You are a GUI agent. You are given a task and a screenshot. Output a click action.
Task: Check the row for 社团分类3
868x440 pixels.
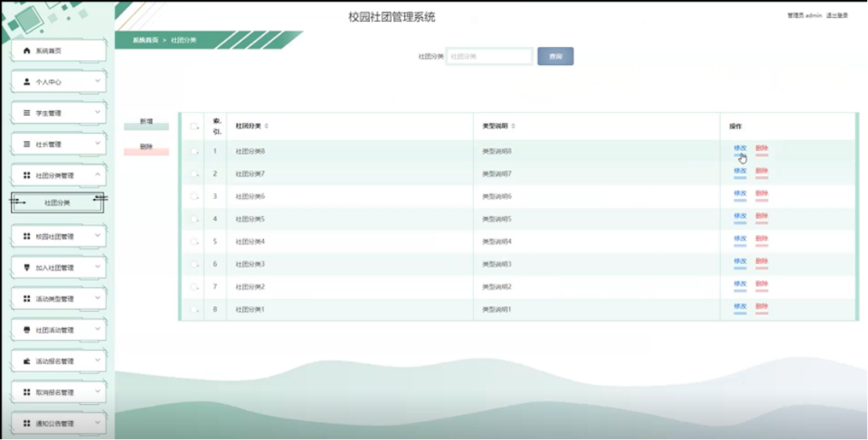pos(193,265)
